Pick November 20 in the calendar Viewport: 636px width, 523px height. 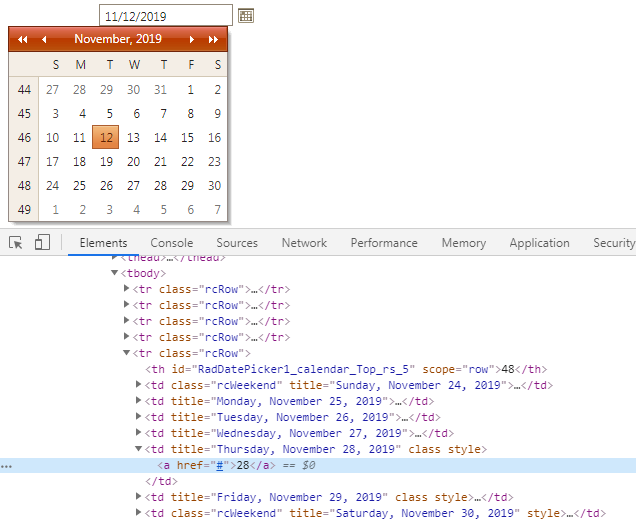(133, 161)
